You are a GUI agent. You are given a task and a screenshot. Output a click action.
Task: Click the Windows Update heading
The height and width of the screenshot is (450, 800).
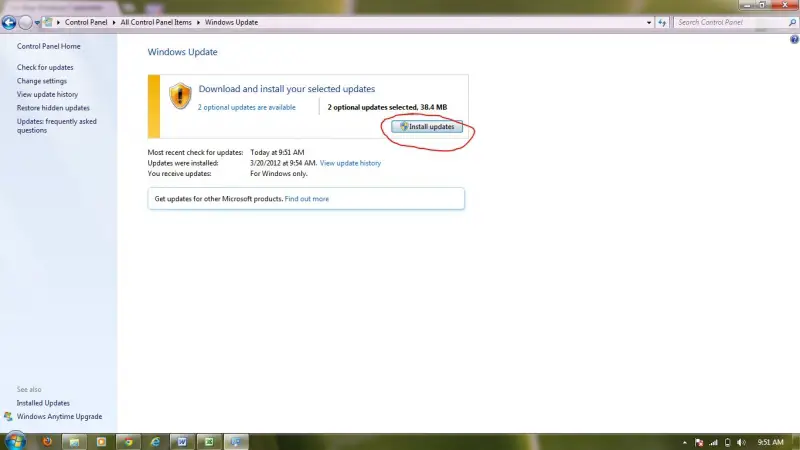[x=183, y=52]
